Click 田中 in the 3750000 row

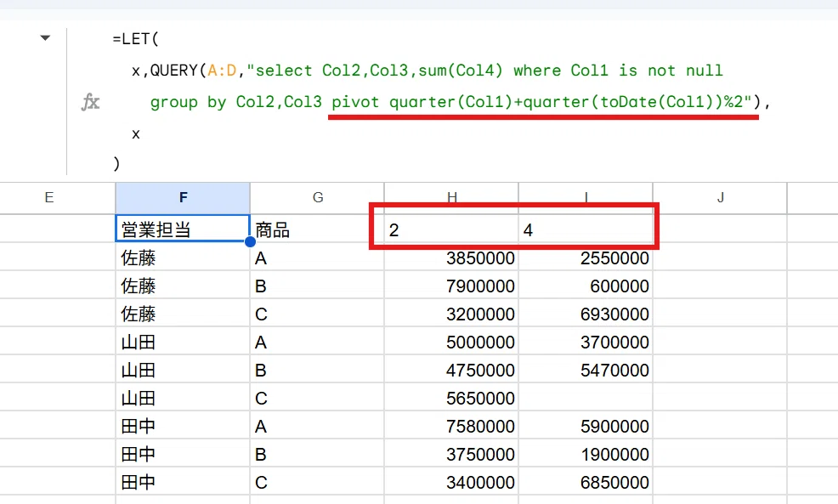pyautogui.click(x=183, y=454)
